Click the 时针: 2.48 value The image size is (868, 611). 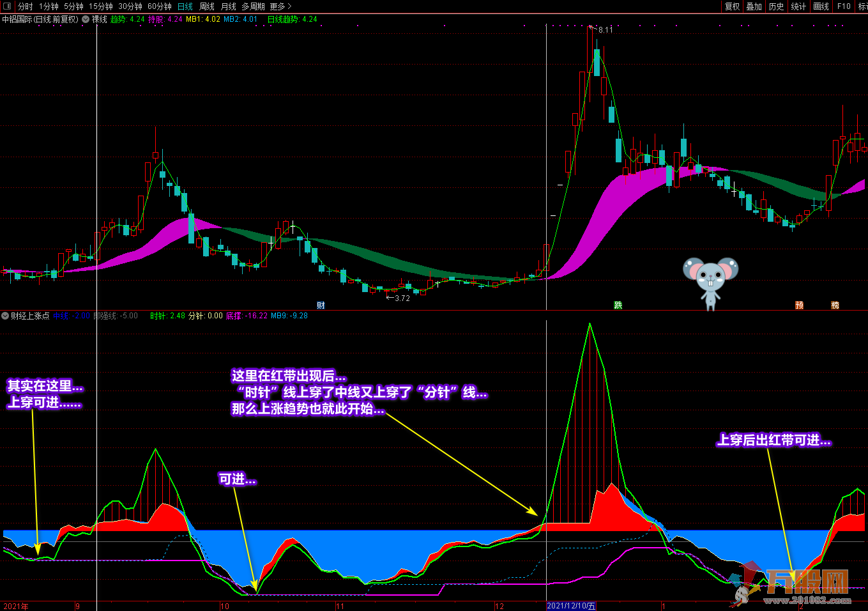click(x=168, y=316)
